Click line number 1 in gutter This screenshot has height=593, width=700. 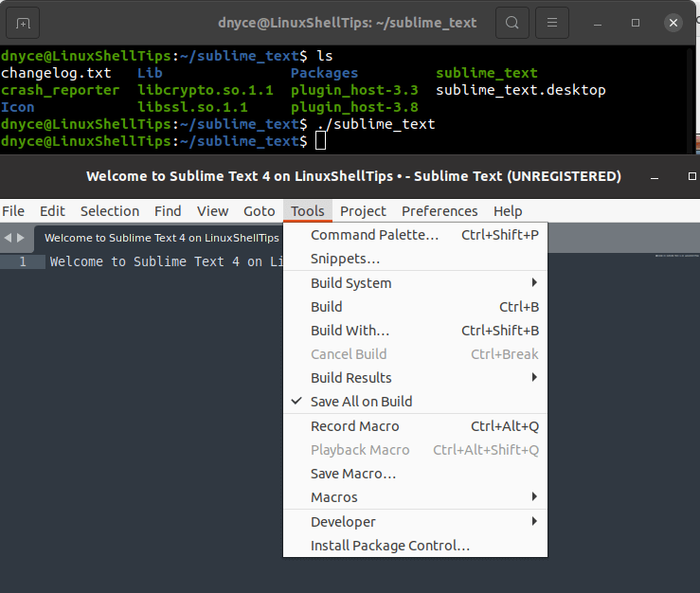click(x=23, y=261)
